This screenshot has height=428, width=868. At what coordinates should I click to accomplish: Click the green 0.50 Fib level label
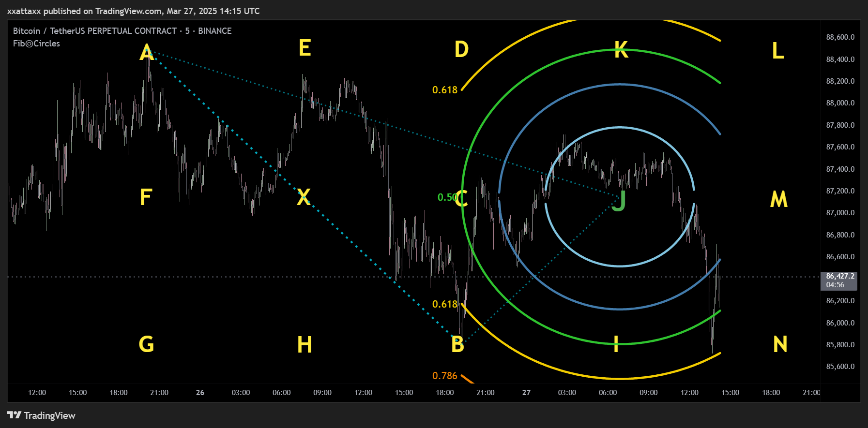click(447, 197)
